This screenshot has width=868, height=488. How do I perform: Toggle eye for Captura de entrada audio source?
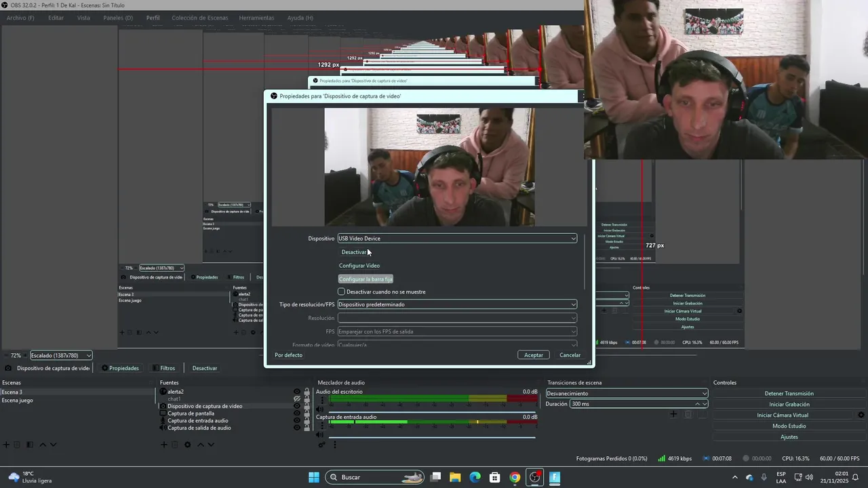(296, 420)
